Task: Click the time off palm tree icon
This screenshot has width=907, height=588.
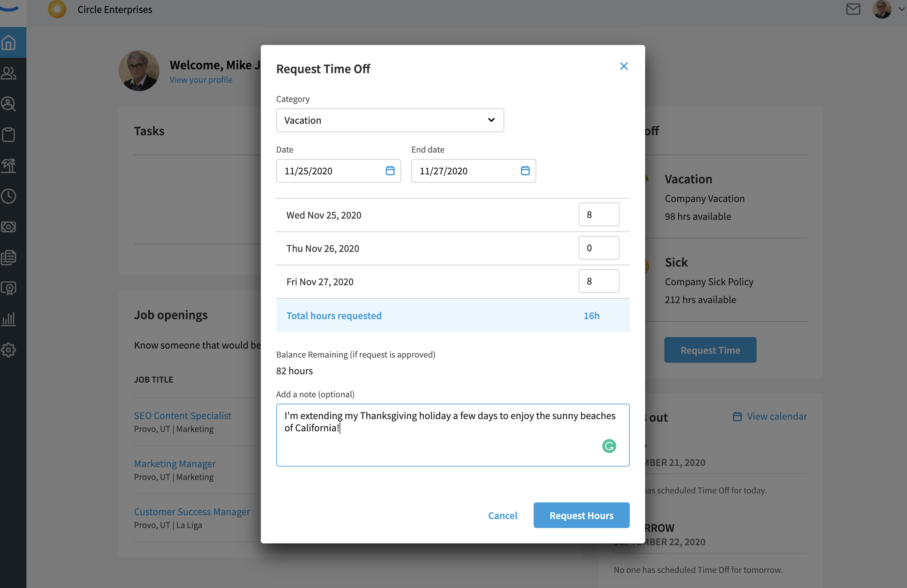Action: click(9, 165)
